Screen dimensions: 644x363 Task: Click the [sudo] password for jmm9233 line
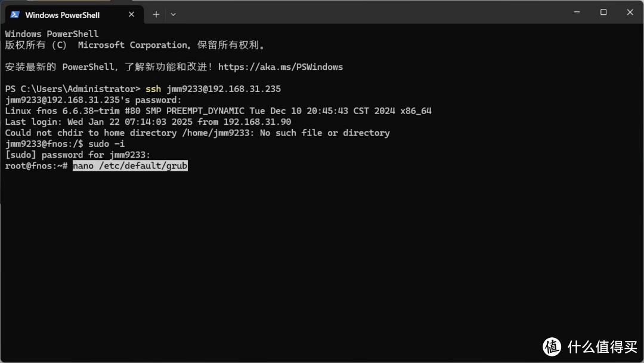tap(78, 155)
